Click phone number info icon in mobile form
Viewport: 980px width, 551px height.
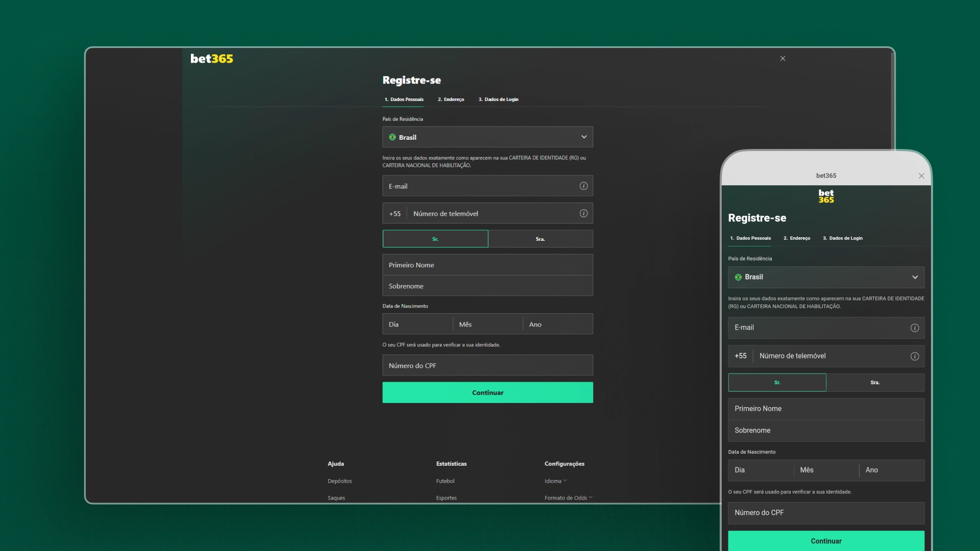pos(915,356)
